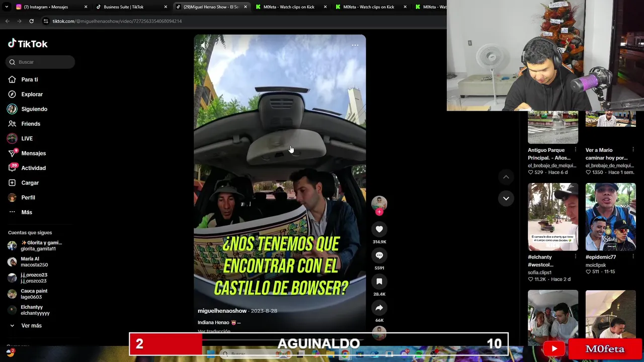Open miguelhenaoshow username link
Image resolution: width=644 pixels, height=362 pixels.
click(222, 311)
